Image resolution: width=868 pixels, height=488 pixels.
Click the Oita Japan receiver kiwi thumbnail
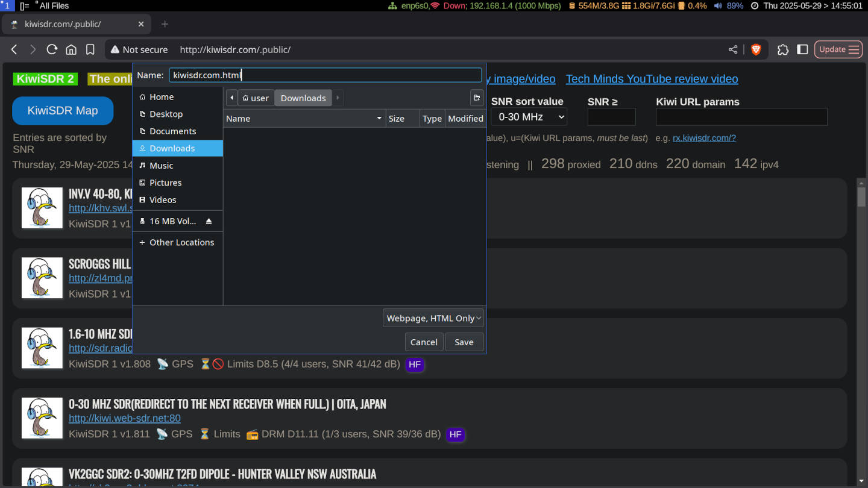[42, 418]
